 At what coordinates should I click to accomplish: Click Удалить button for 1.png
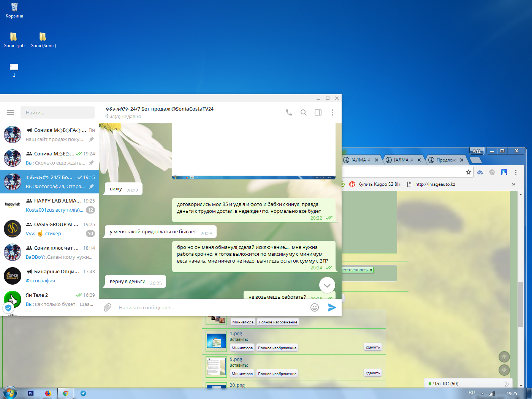(372, 347)
